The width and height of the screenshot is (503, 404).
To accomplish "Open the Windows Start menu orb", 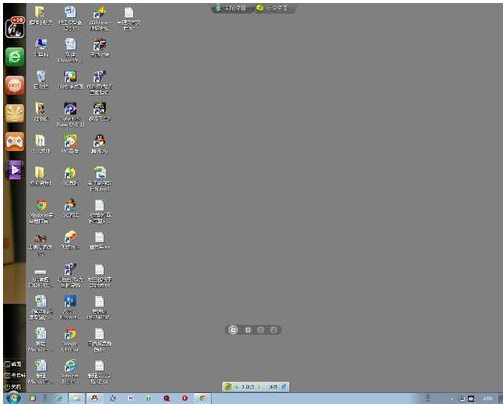I will 13,398.
